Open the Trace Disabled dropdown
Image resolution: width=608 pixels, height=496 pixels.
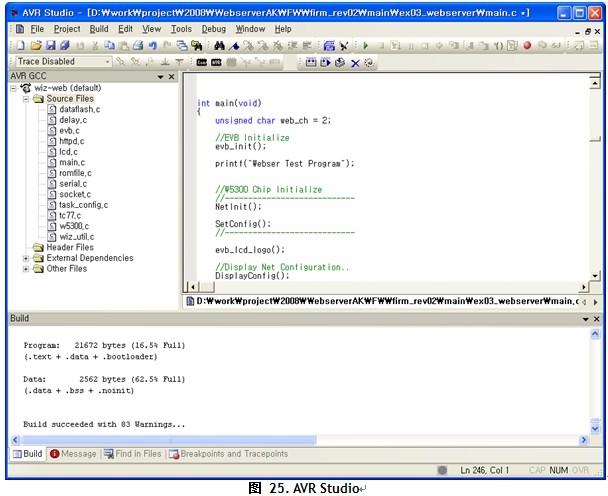coord(105,62)
